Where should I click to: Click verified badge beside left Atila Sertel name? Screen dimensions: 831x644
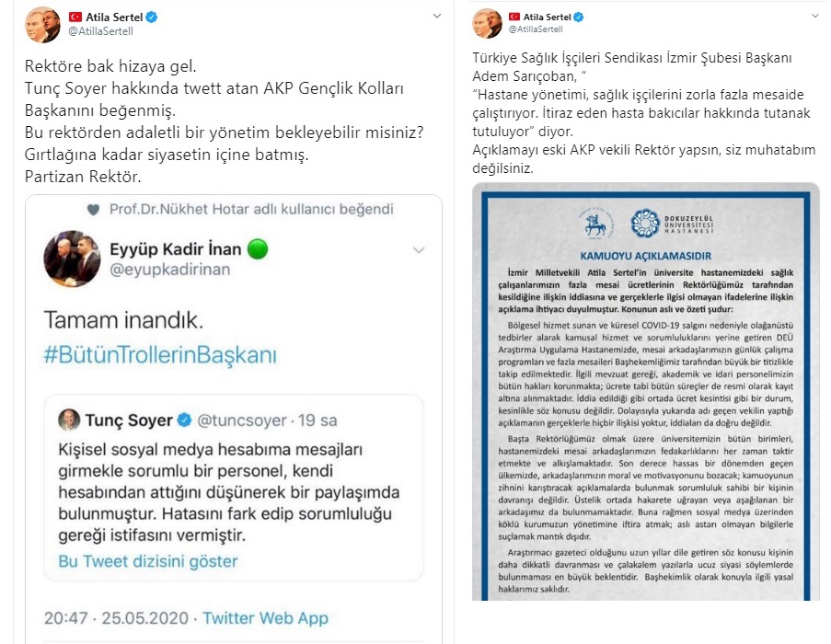coord(152,17)
